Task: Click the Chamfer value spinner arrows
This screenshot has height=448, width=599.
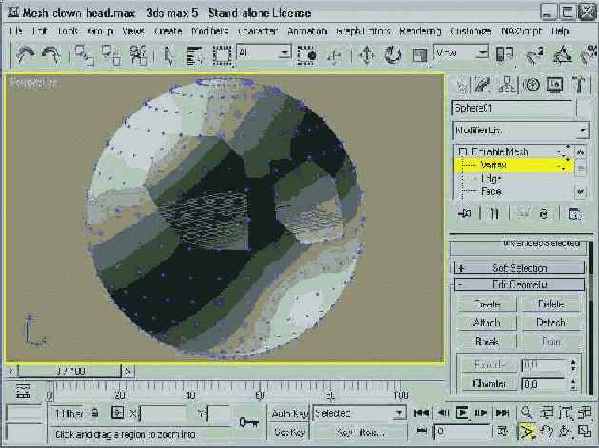Action: click(x=573, y=383)
